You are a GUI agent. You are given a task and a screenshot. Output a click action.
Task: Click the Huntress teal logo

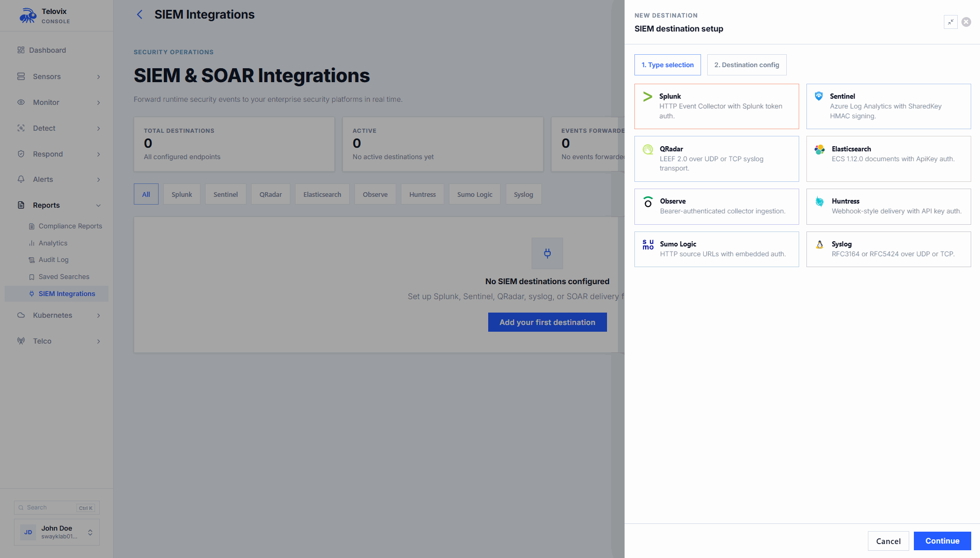click(x=819, y=202)
